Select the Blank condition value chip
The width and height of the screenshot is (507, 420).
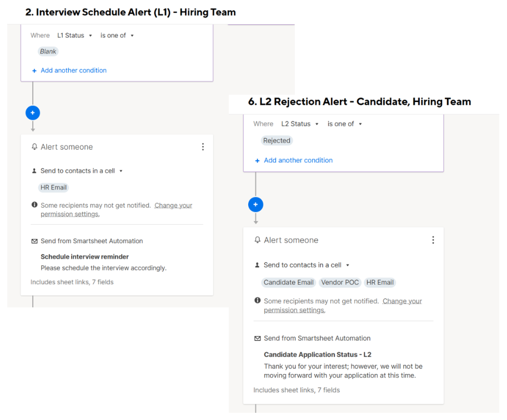point(48,52)
